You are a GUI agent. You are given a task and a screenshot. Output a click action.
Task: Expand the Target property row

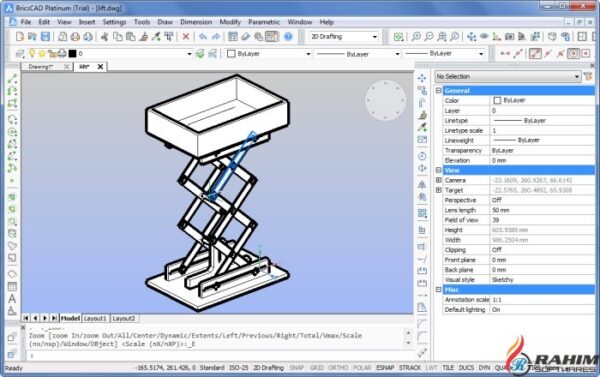tap(439, 190)
